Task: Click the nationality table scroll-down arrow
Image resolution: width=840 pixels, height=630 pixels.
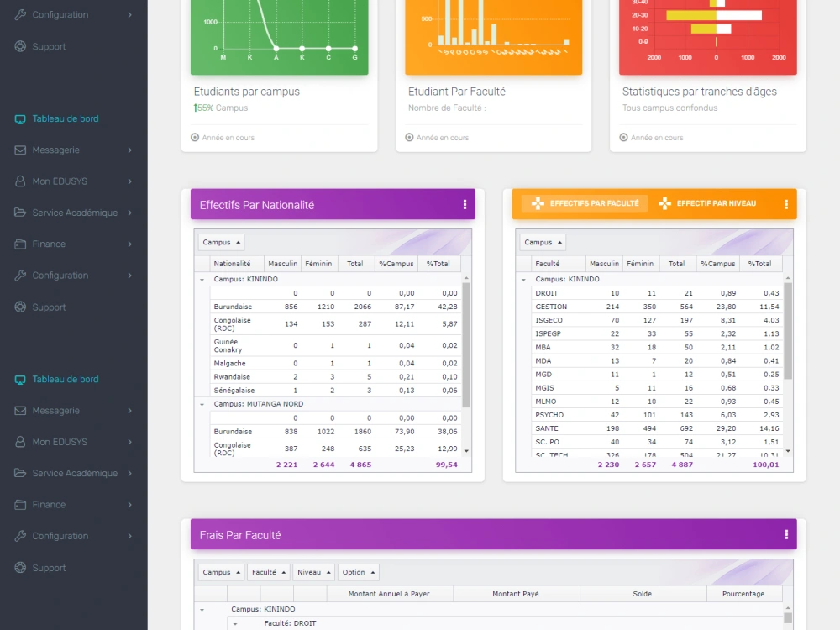Action: pyautogui.click(x=466, y=451)
